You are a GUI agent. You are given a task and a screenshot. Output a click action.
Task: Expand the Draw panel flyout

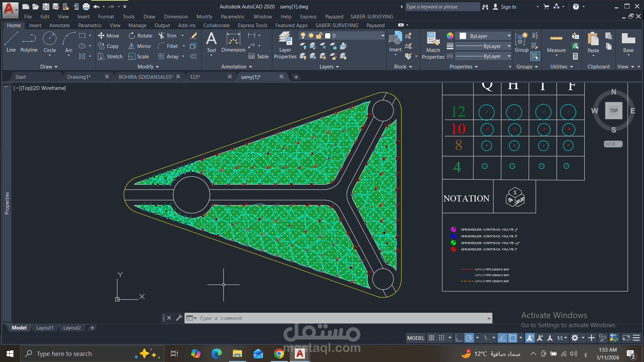pos(49,67)
